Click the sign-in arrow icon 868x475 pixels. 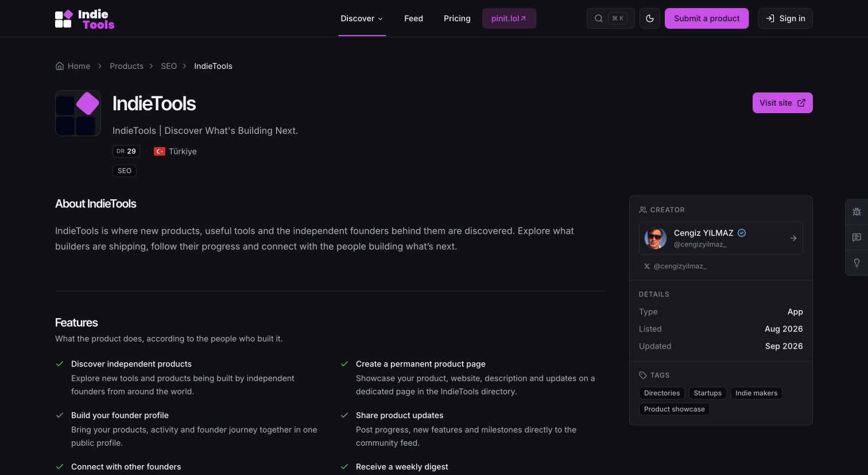(770, 18)
